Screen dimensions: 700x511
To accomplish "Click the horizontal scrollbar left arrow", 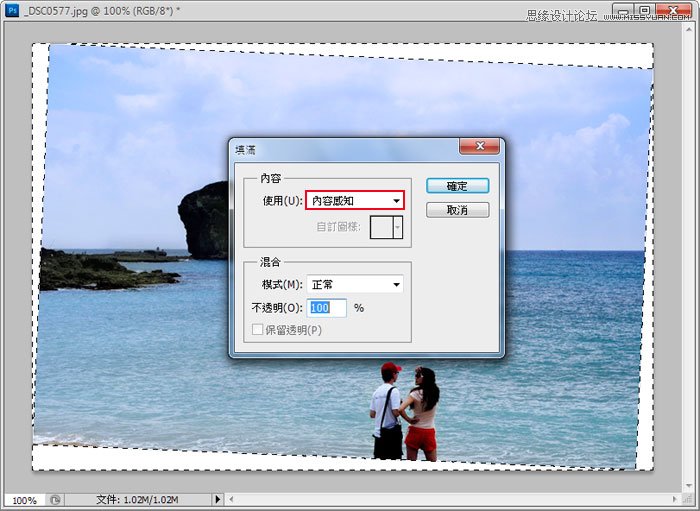I will pos(231,499).
